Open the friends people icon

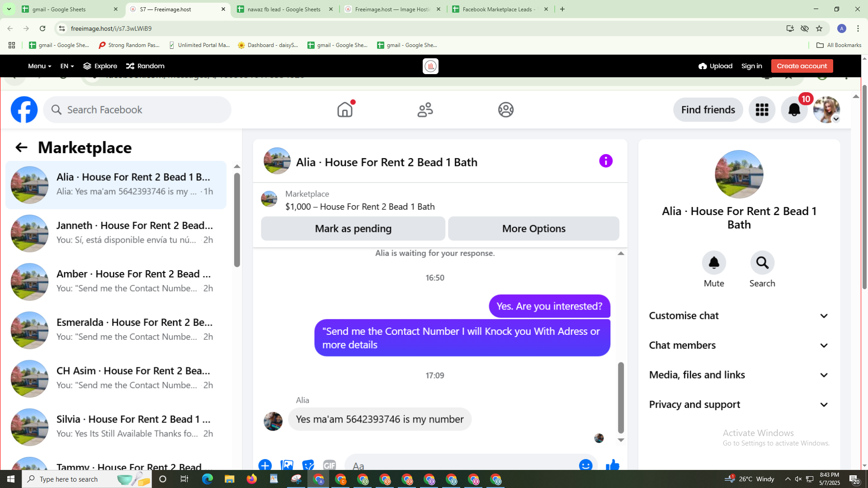click(x=425, y=109)
